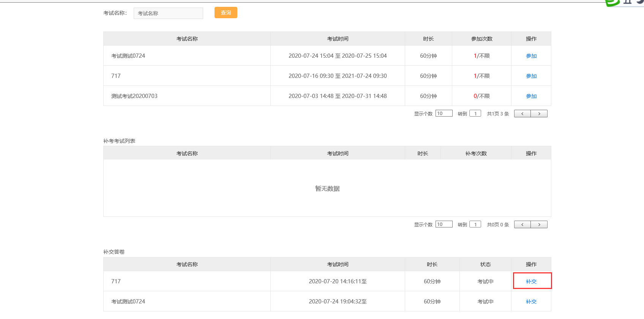This screenshot has width=644, height=319.
Task: Click the 补考次数 column header
Action: tap(476, 153)
